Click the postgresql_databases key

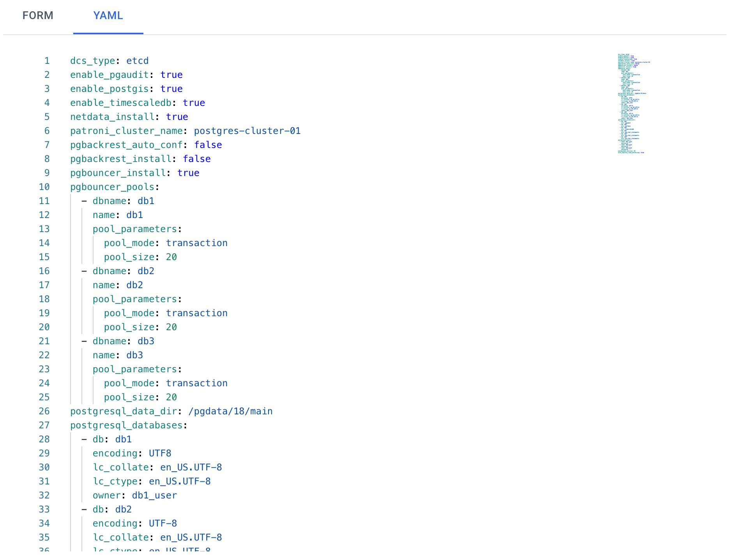tap(126, 425)
